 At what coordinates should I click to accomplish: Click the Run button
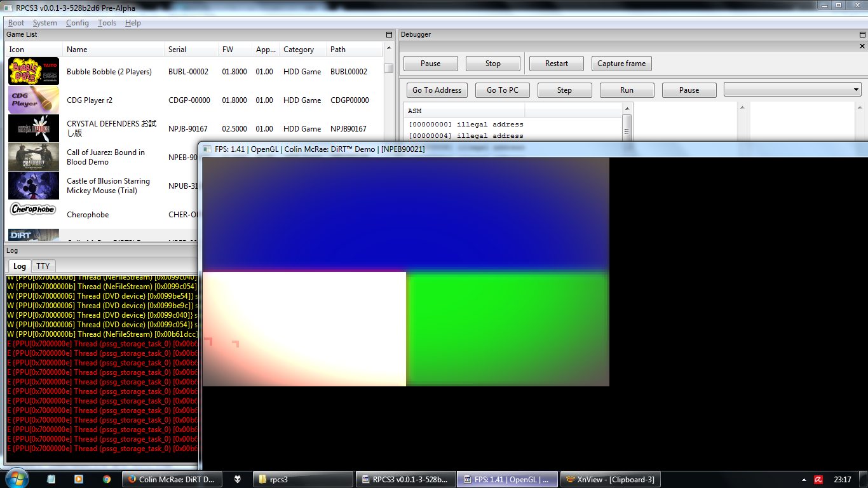tap(627, 90)
